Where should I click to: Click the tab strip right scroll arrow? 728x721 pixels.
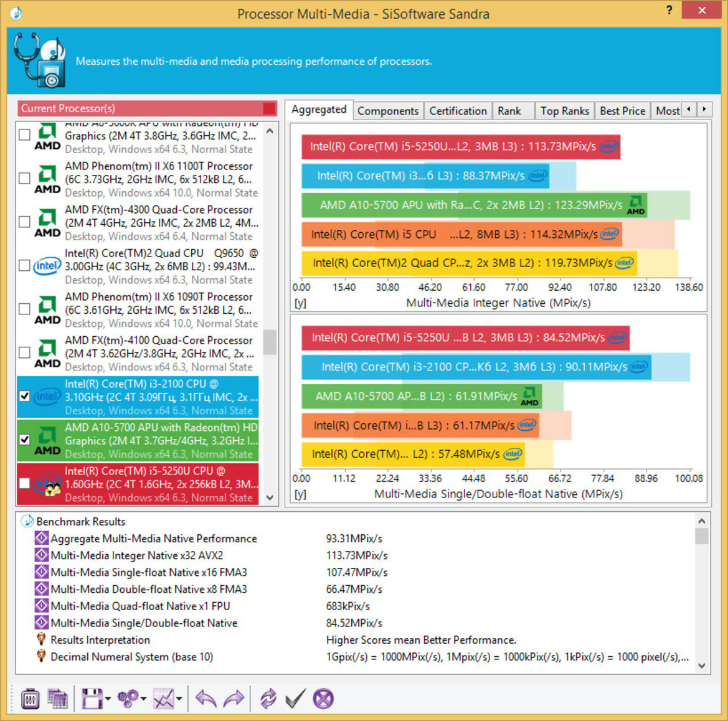(705, 110)
